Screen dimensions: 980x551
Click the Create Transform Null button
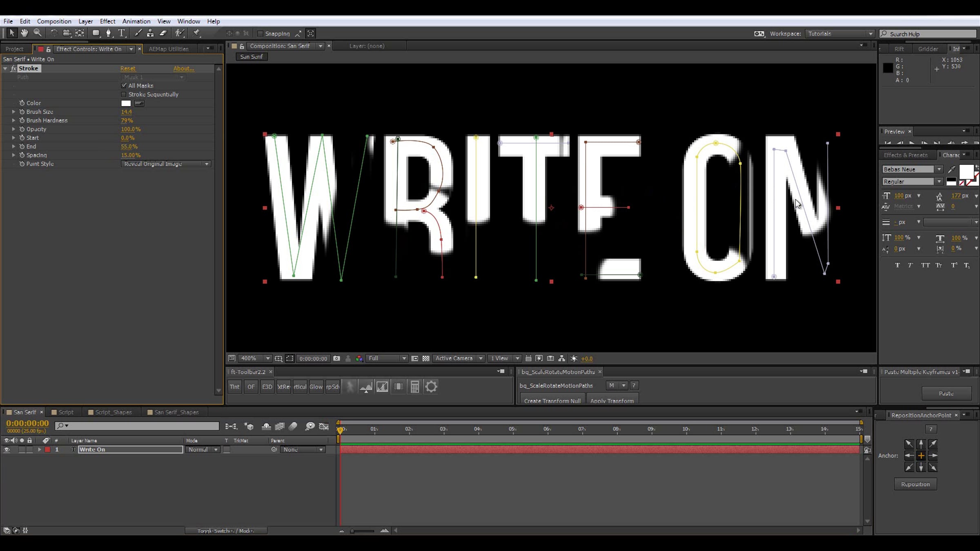pos(552,400)
